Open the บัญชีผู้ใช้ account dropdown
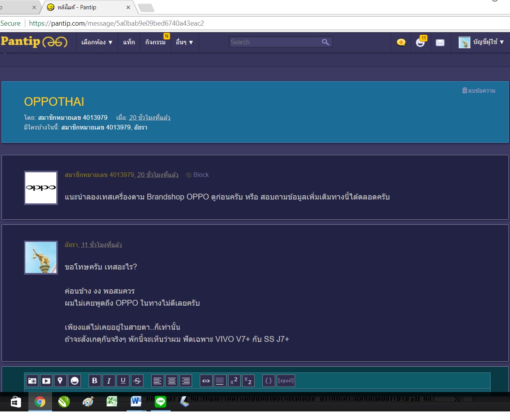Screen dimensions: 510x420 [x=488, y=42]
